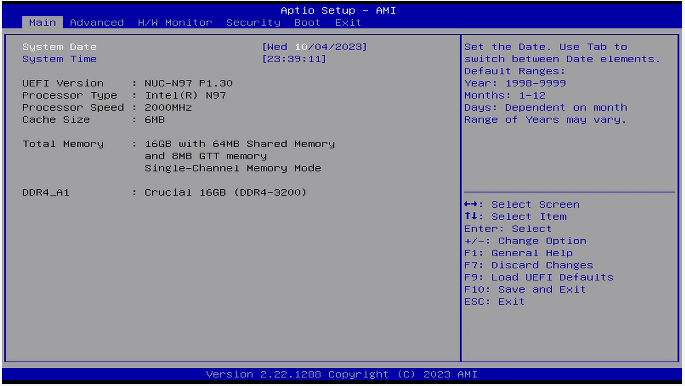
Task: Click the Intel(R) N97 value
Action: click(x=185, y=95)
